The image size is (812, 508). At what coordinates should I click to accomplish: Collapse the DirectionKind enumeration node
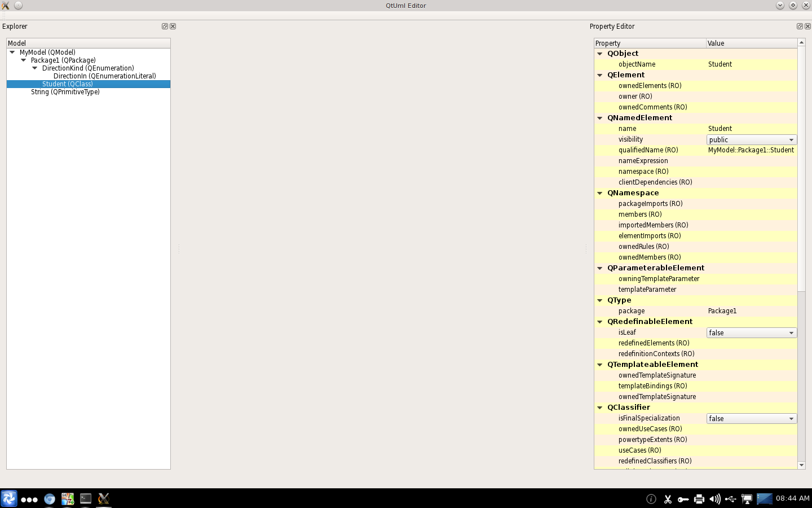(35, 68)
